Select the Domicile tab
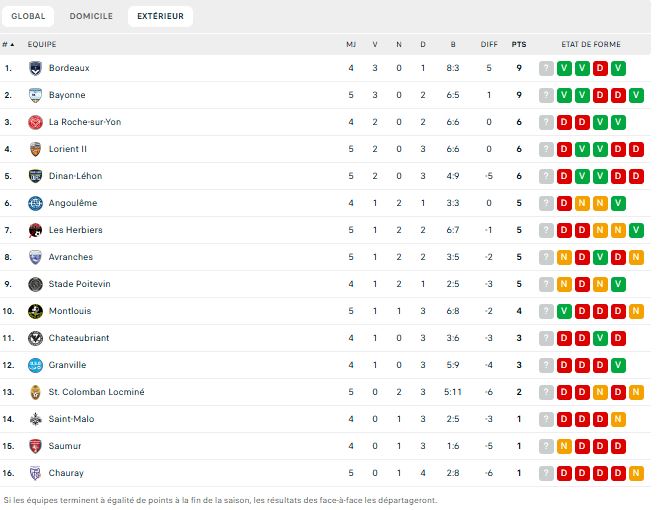 (x=91, y=17)
